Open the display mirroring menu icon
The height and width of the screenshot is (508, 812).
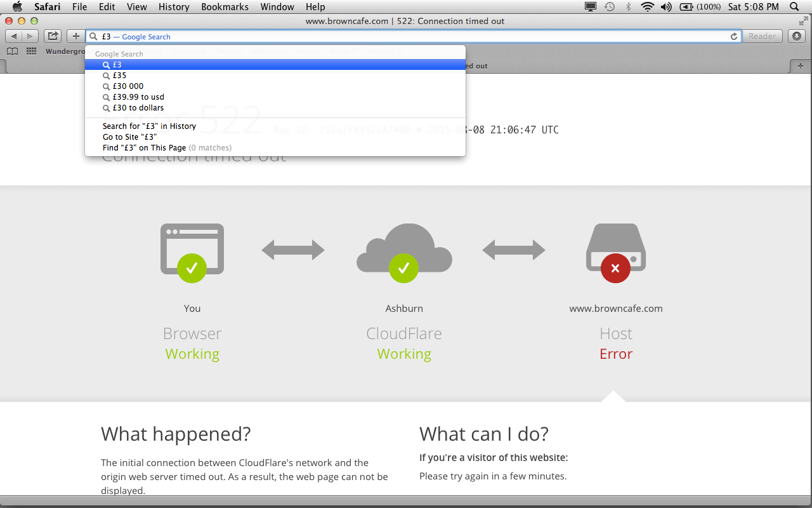click(x=591, y=6)
